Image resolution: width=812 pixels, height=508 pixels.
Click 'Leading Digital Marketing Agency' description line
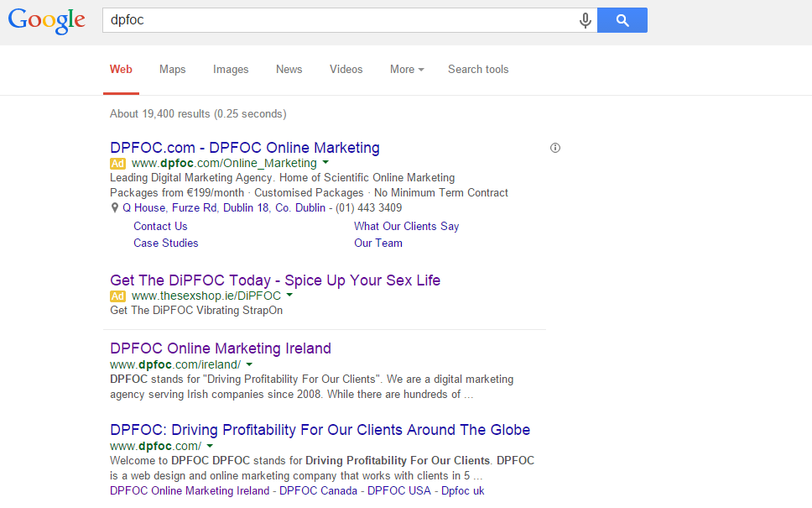282,178
